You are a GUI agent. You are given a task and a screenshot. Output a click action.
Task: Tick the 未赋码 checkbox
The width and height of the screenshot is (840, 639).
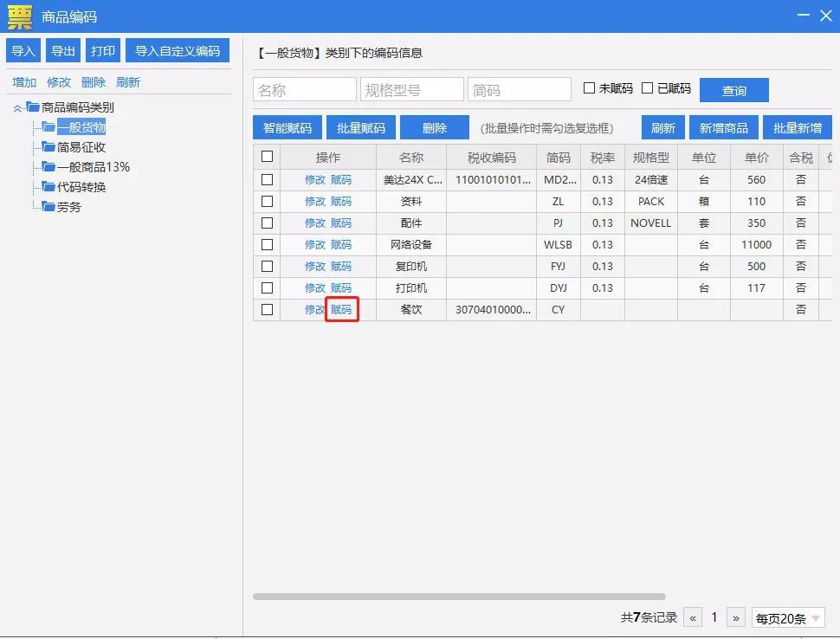[x=589, y=87]
